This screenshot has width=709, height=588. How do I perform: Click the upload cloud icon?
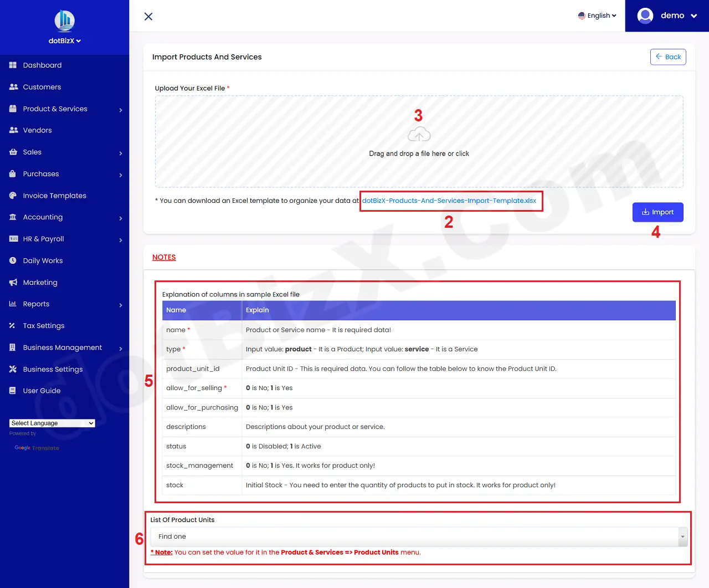pyautogui.click(x=419, y=134)
